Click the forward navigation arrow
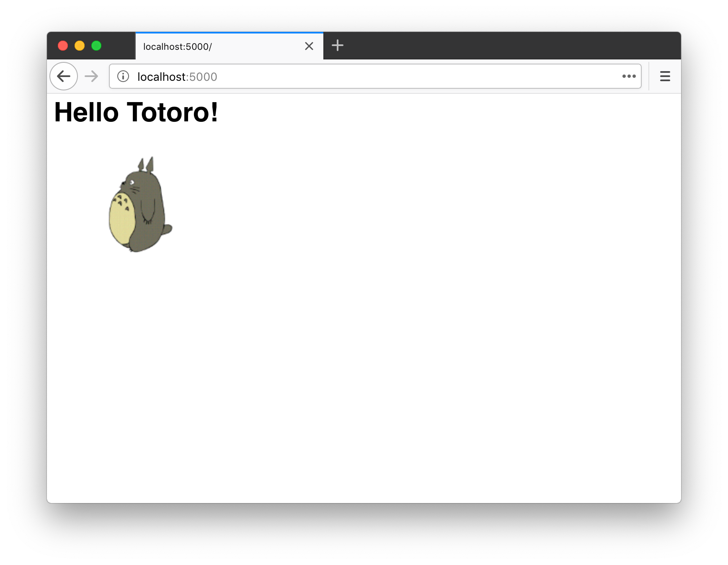Screen dimensions: 728x565 pos(91,76)
